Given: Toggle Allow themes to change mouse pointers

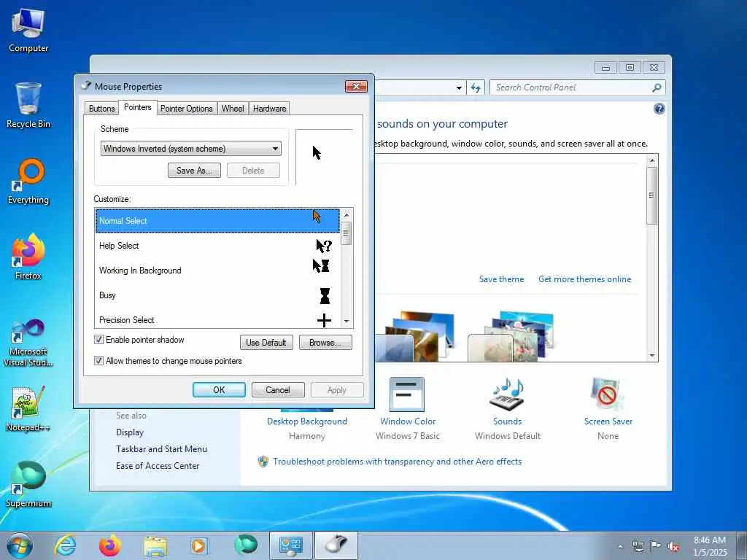Looking at the screenshot, I should pyautogui.click(x=98, y=360).
